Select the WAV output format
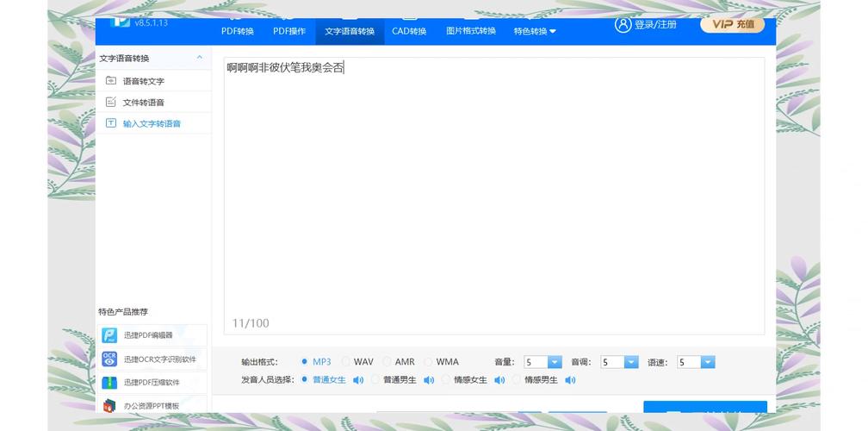The height and width of the screenshot is (431, 868). click(x=358, y=362)
